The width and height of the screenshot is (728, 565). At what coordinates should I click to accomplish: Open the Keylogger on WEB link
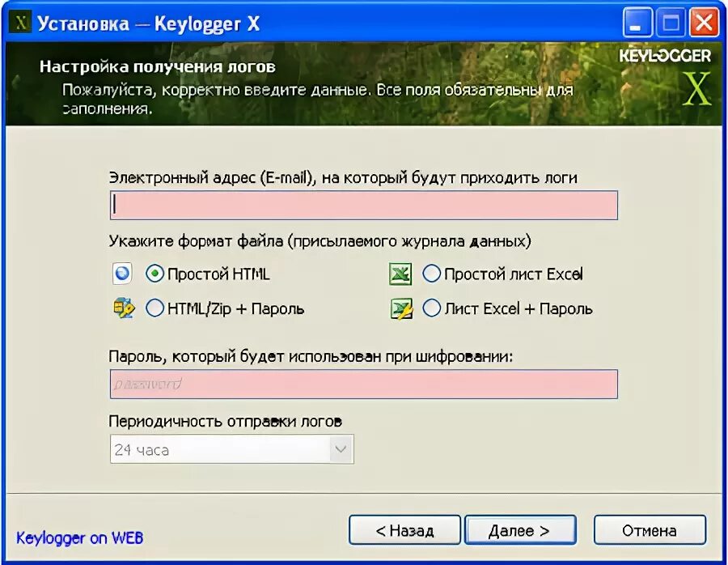[80, 538]
